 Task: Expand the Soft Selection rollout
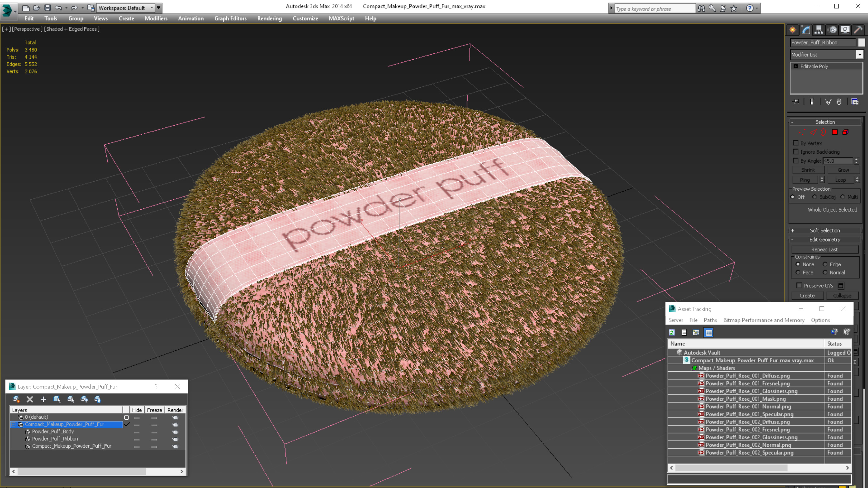(x=825, y=230)
